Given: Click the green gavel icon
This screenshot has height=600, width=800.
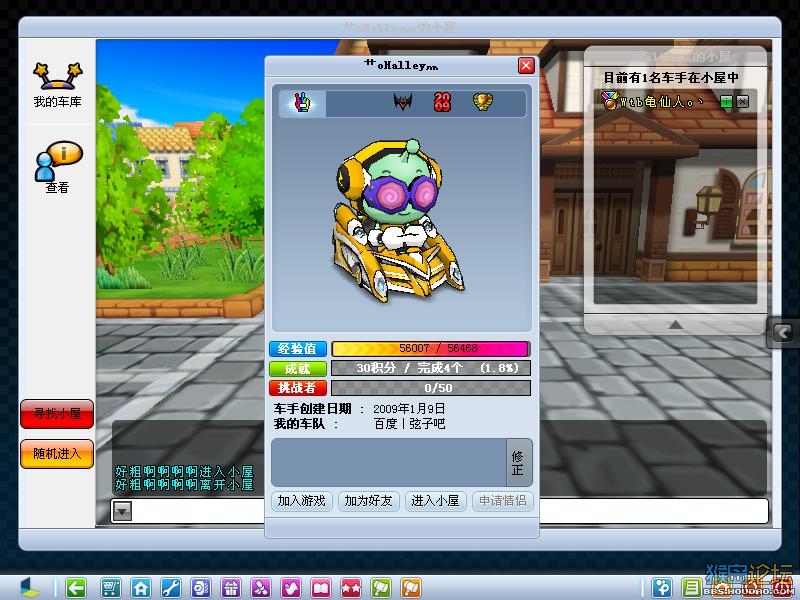Looking at the screenshot, I should (381, 588).
